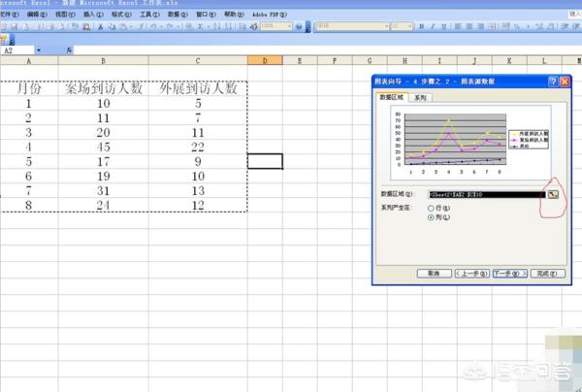The image size is (582, 392).
Task: Click the collapse dialog range selector icon
Action: click(553, 194)
